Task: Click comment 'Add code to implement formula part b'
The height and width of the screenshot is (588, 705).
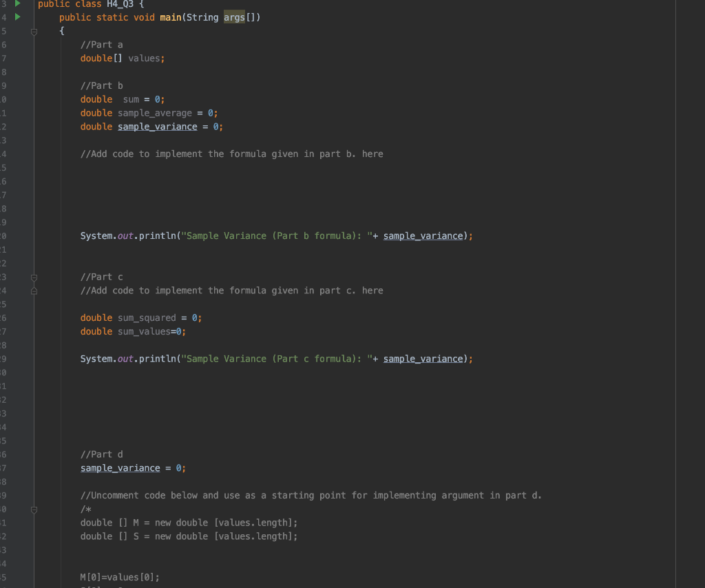Action: click(232, 154)
